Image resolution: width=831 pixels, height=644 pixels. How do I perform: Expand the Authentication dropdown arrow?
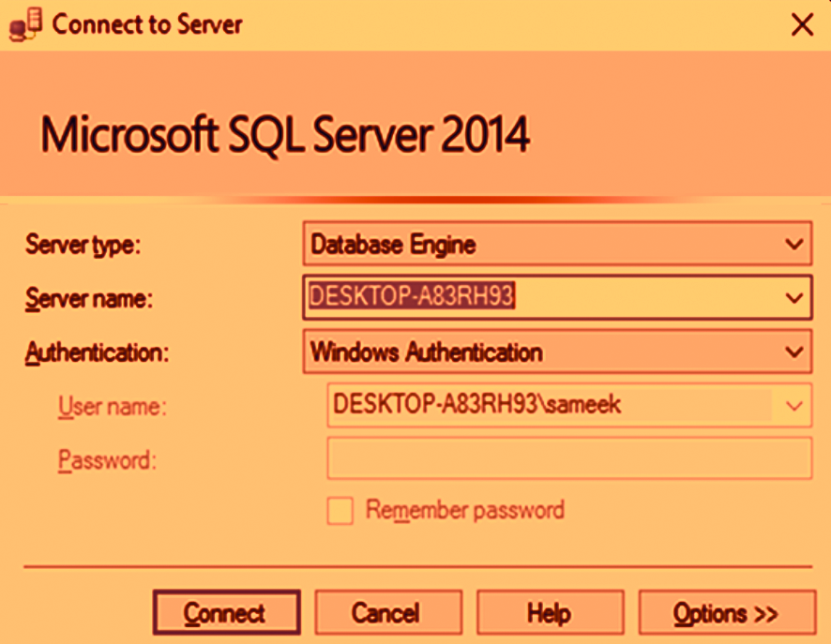pos(794,352)
